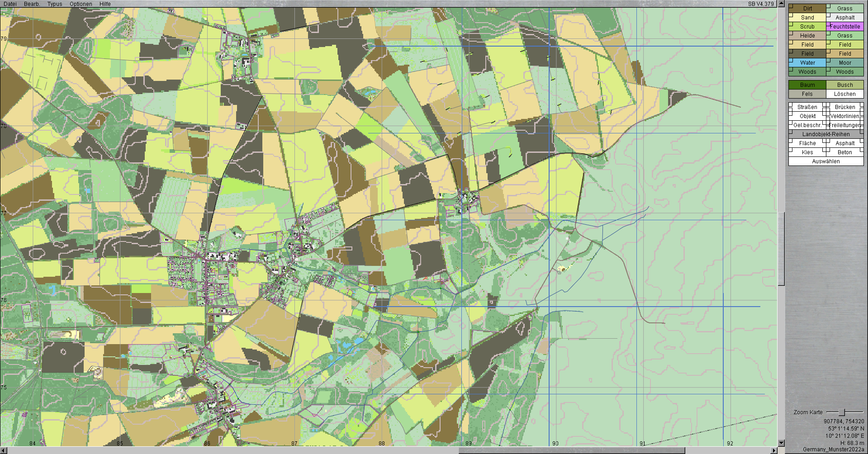Expand the Optionen menu
Viewport: 868px width, 454px height.
[81, 4]
